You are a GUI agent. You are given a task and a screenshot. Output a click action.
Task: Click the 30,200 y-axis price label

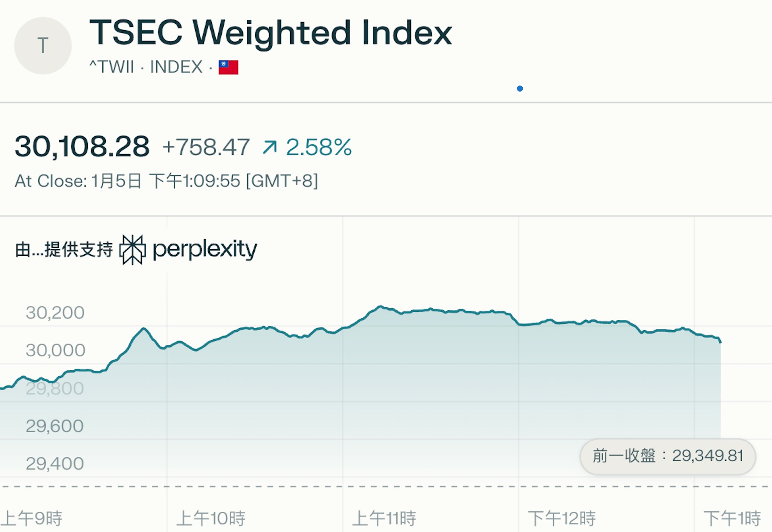tap(55, 313)
